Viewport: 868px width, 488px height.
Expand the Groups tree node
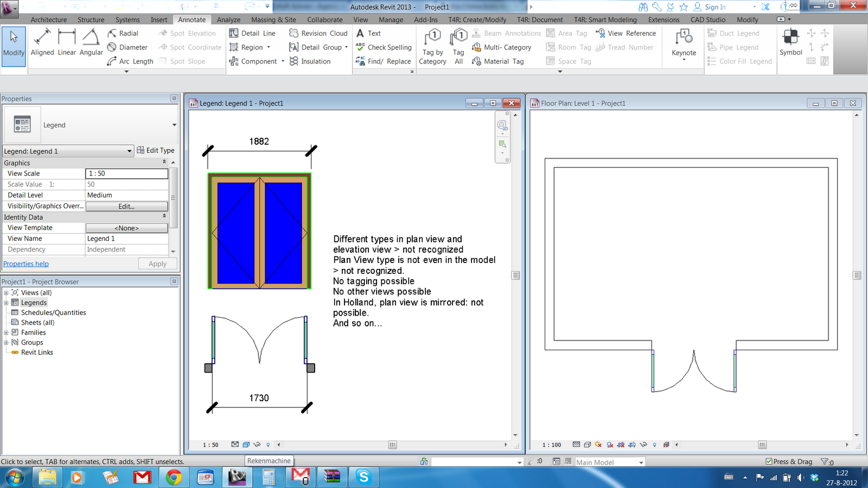point(7,342)
